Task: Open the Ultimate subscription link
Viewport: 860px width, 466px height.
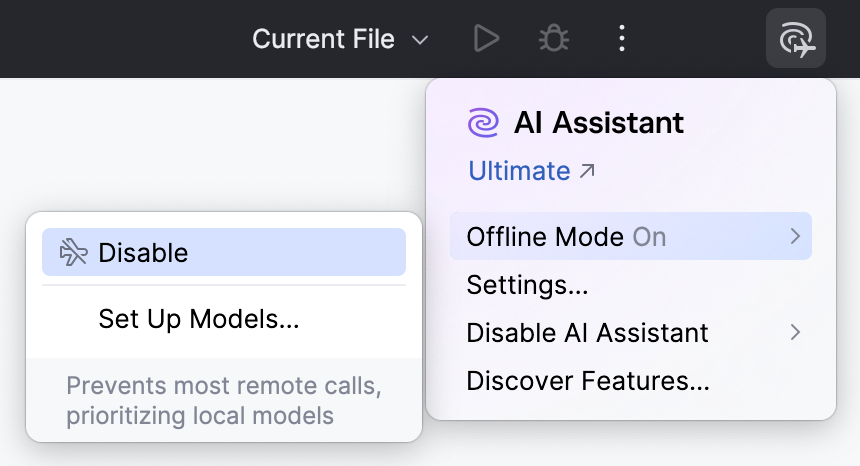Action: click(x=520, y=171)
